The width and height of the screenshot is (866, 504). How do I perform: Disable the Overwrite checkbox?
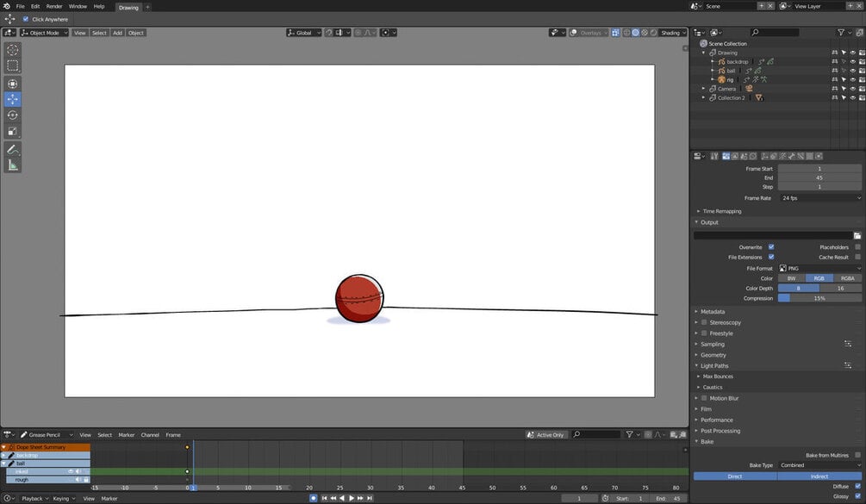pyautogui.click(x=771, y=246)
